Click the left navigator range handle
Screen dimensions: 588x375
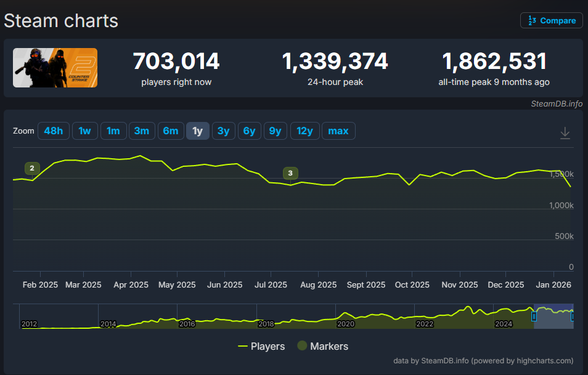[534, 316]
